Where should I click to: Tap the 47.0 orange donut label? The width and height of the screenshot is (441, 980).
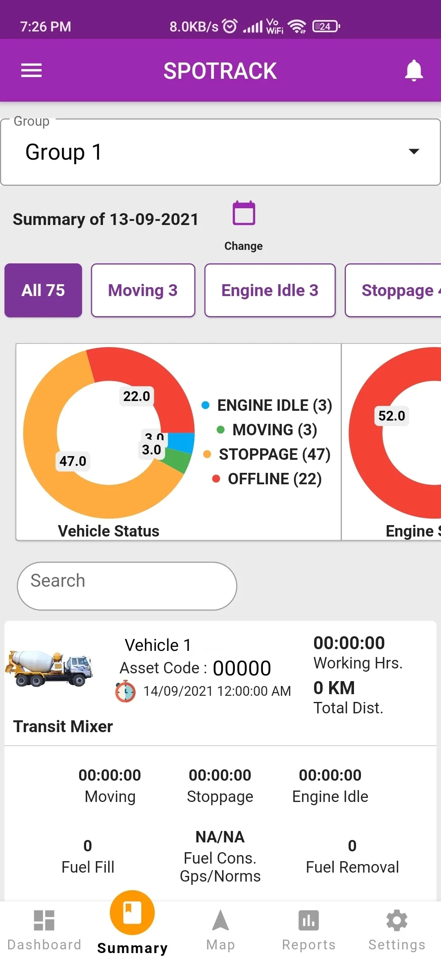73,461
